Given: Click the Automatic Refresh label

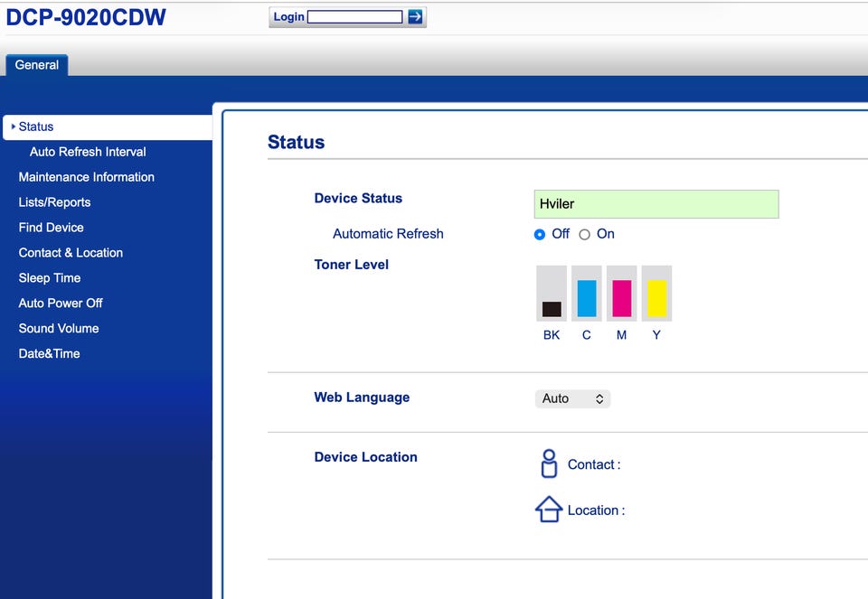Looking at the screenshot, I should point(388,234).
